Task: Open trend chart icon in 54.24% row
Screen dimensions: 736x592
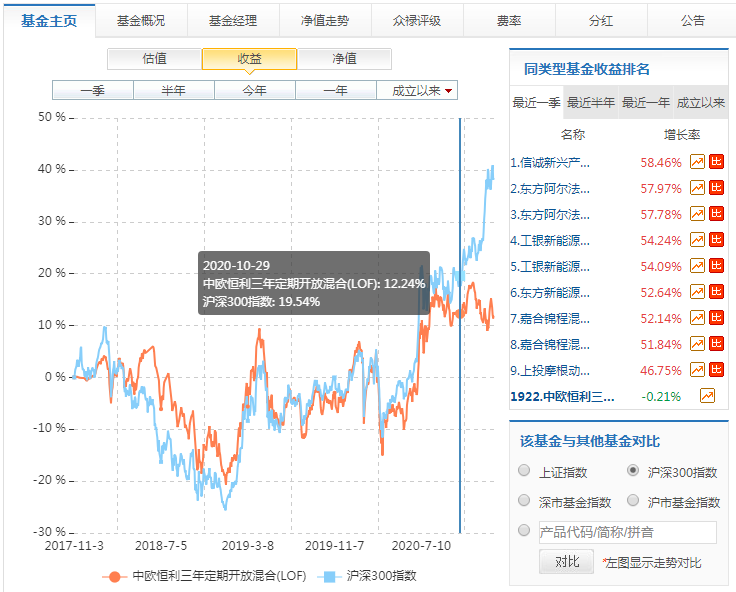Action: tap(698, 240)
